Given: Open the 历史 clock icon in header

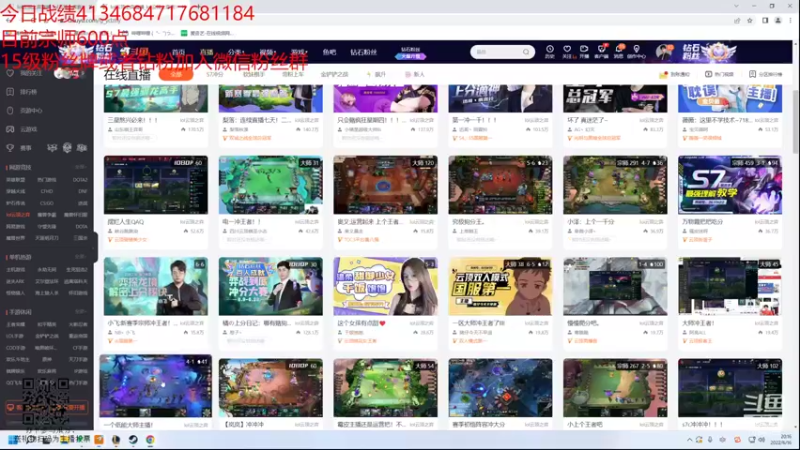Looking at the screenshot, I should coord(550,49).
